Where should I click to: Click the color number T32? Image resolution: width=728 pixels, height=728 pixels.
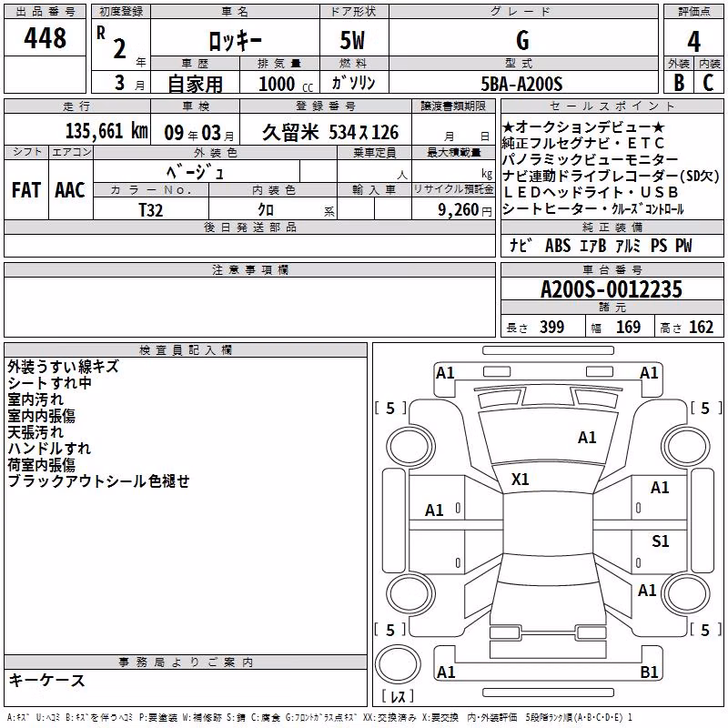pyautogui.click(x=151, y=210)
